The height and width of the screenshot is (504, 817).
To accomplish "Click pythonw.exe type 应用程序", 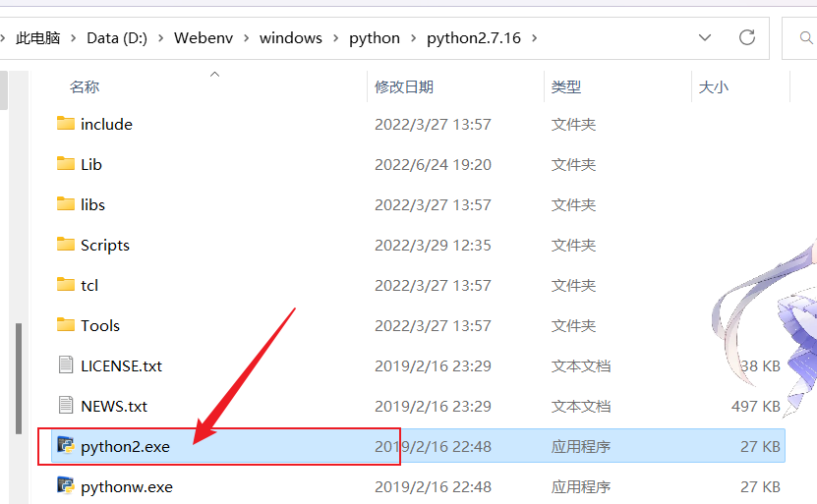I will (580, 487).
